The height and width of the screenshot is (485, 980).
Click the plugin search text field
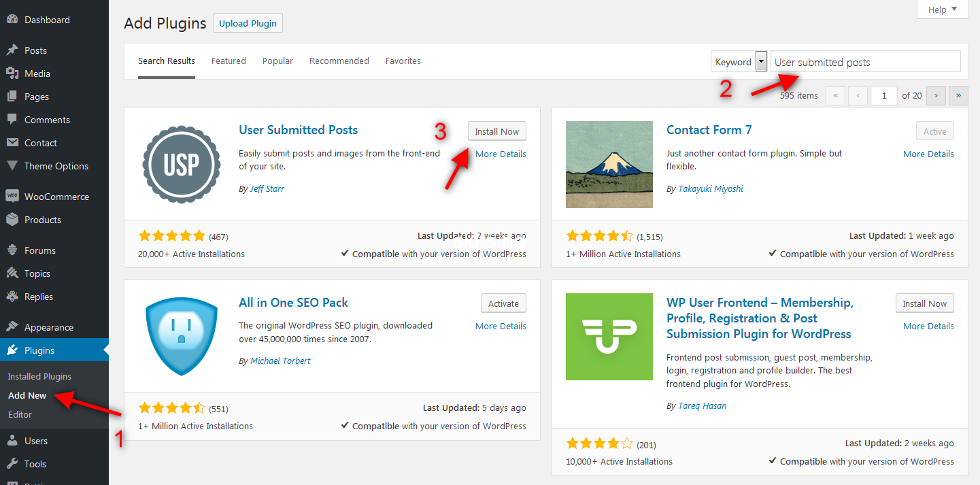865,62
